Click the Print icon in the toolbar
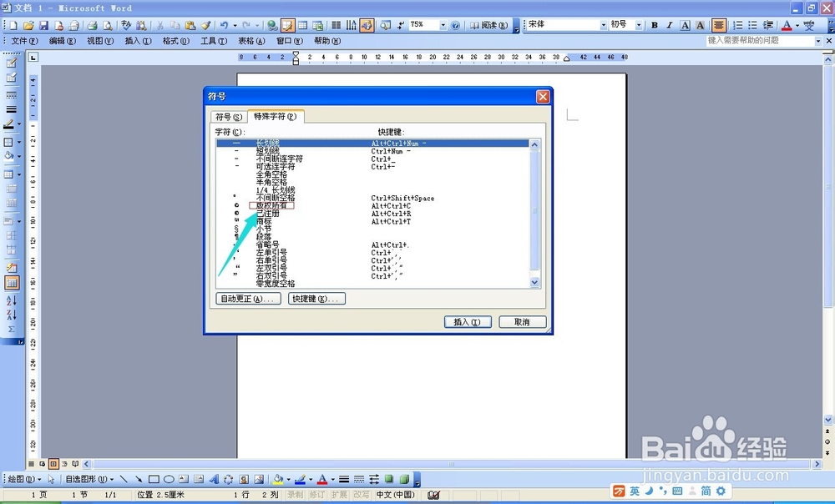Viewport: 835px width, 504px height. coord(92,25)
